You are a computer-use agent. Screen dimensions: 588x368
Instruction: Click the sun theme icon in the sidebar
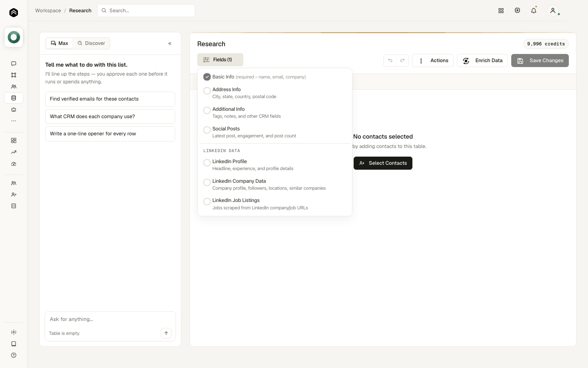[13, 332]
